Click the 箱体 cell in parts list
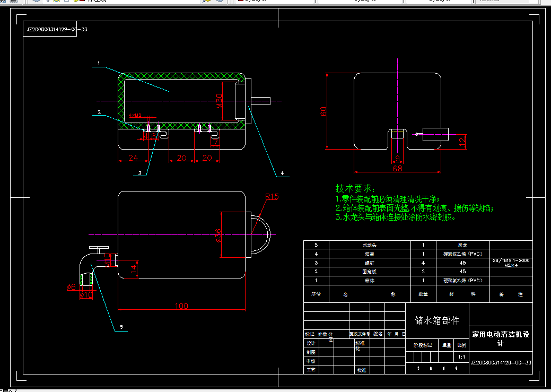 370,281
